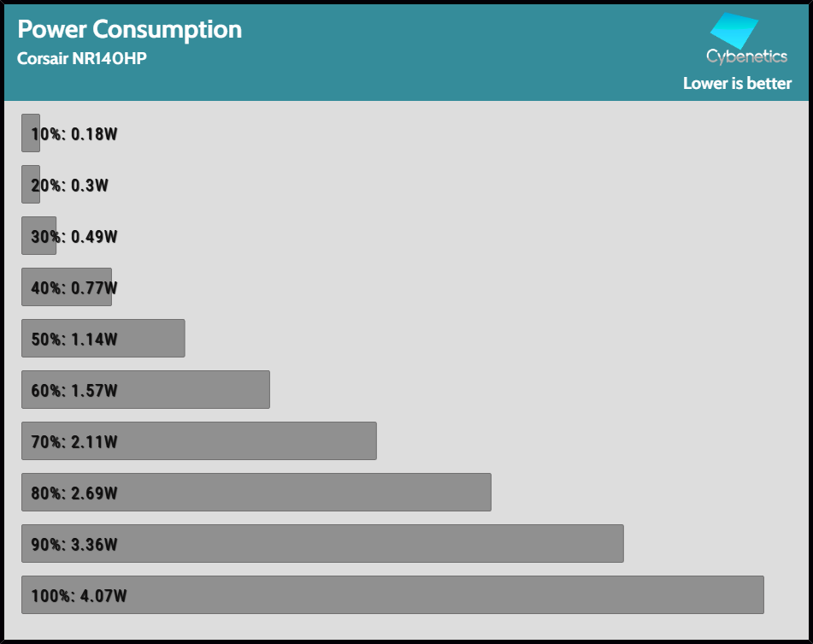
Task: Select the Power Consumption chart title
Action: (x=130, y=29)
